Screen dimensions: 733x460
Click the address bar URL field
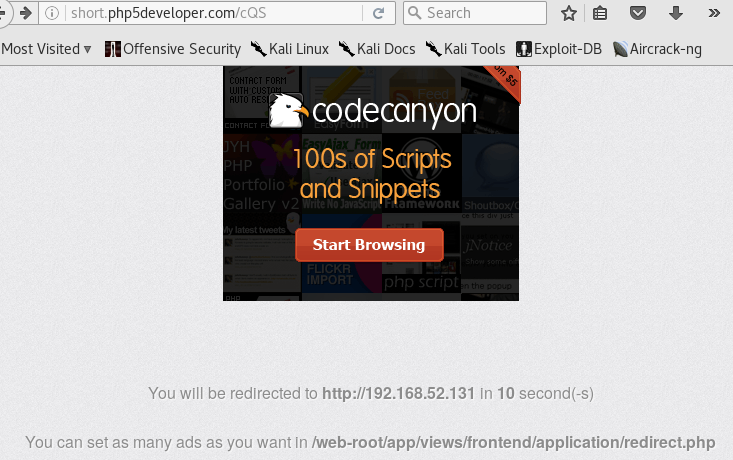pos(215,13)
